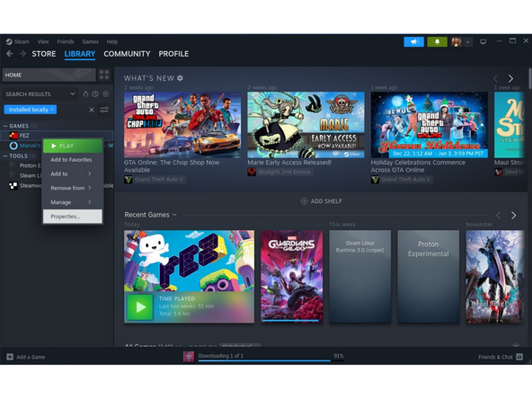Click the HOME button in the sidebar
The height and width of the screenshot is (399, 532).
[x=49, y=75]
